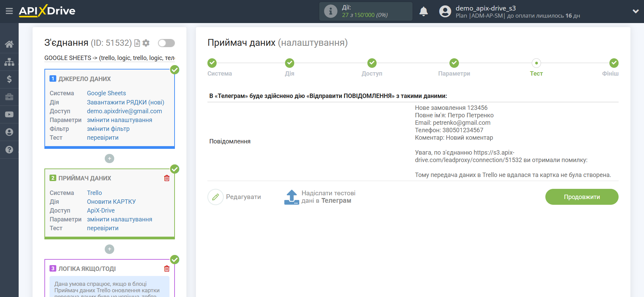Go to the 'Доступ' step
Viewport: 644px width, 297px height.
tap(372, 63)
